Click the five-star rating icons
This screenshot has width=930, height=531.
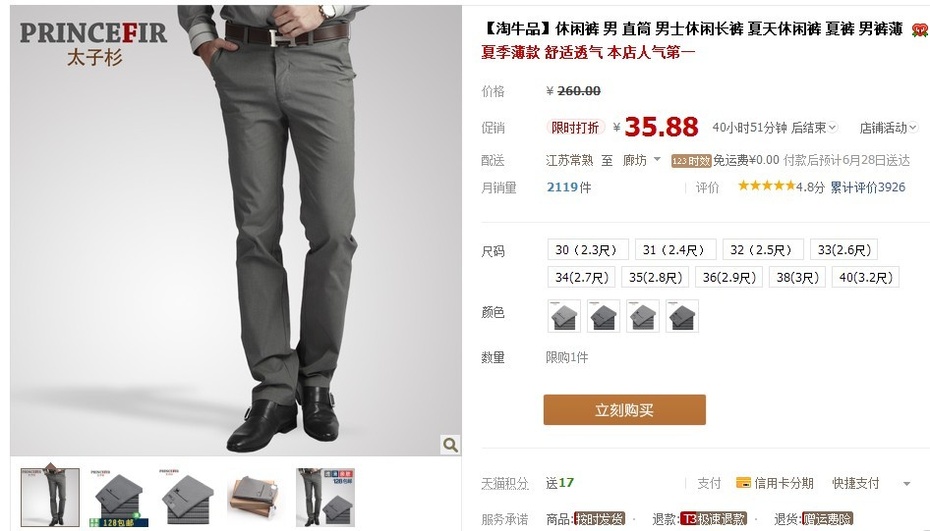coord(766,186)
